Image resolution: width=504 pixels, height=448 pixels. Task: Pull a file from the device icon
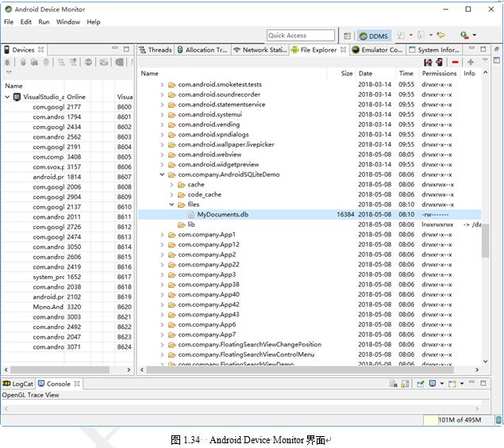point(428,62)
